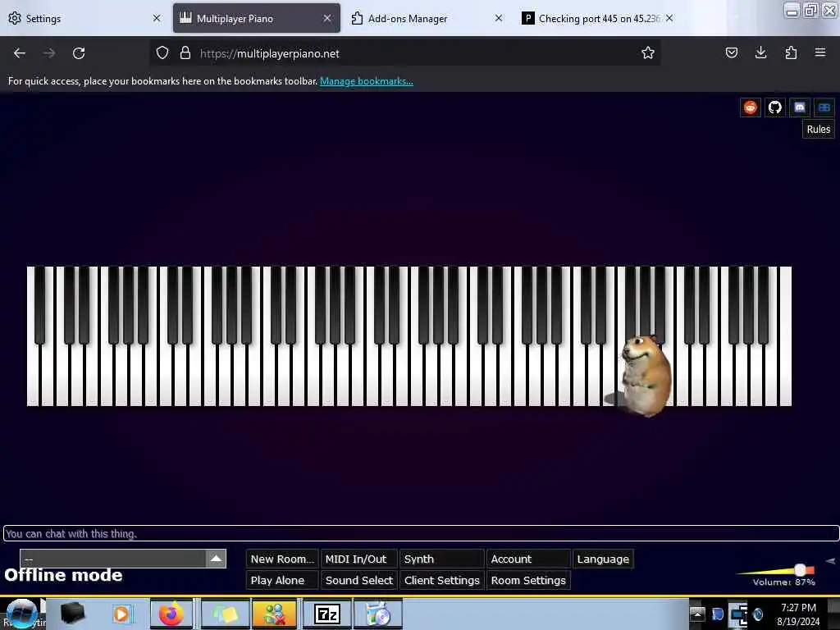Go back to the previous page
Viewport: 840px width, 630px height.
click(x=20, y=53)
